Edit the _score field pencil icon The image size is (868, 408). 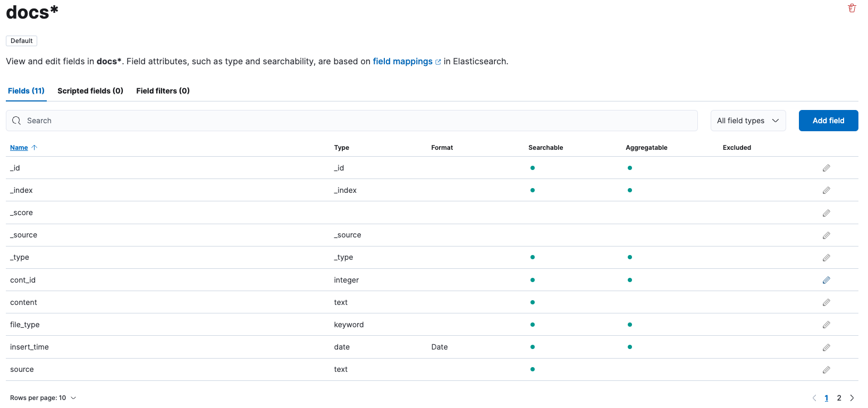coord(827,213)
